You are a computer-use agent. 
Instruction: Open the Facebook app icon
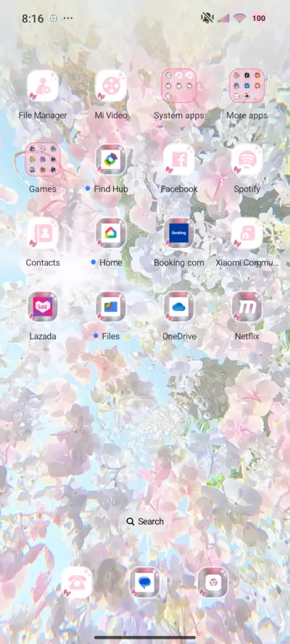(x=178, y=160)
